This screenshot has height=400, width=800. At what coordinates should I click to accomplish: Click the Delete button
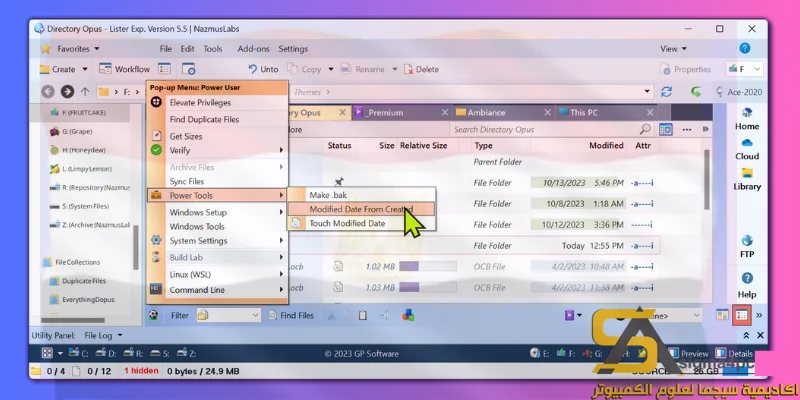tap(421, 69)
